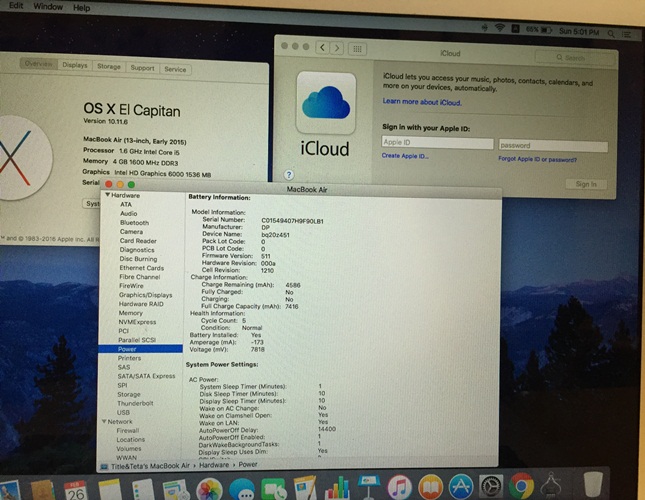Image resolution: width=645 pixels, height=500 pixels.
Task: Select SATA/SATA Express in the sidebar
Action: [x=146, y=376]
